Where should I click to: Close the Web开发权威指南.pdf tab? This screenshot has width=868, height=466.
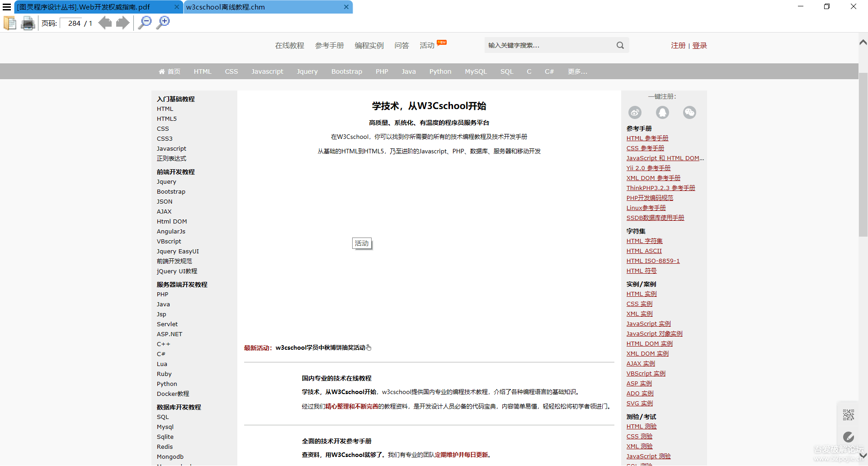177,7
